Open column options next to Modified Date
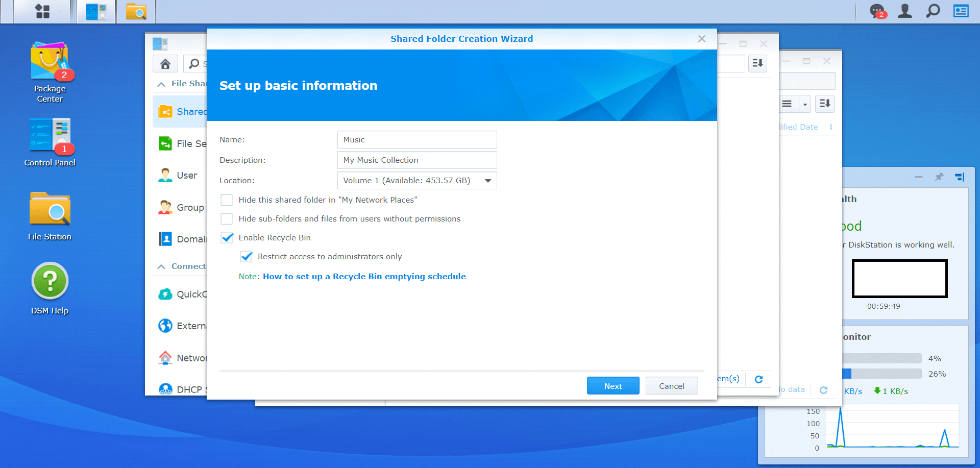 [x=831, y=127]
